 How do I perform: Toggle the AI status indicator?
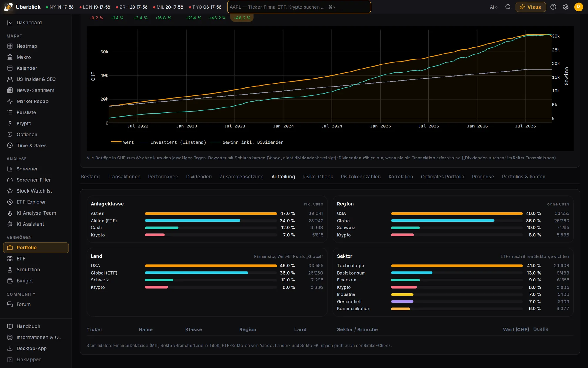pos(494,7)
